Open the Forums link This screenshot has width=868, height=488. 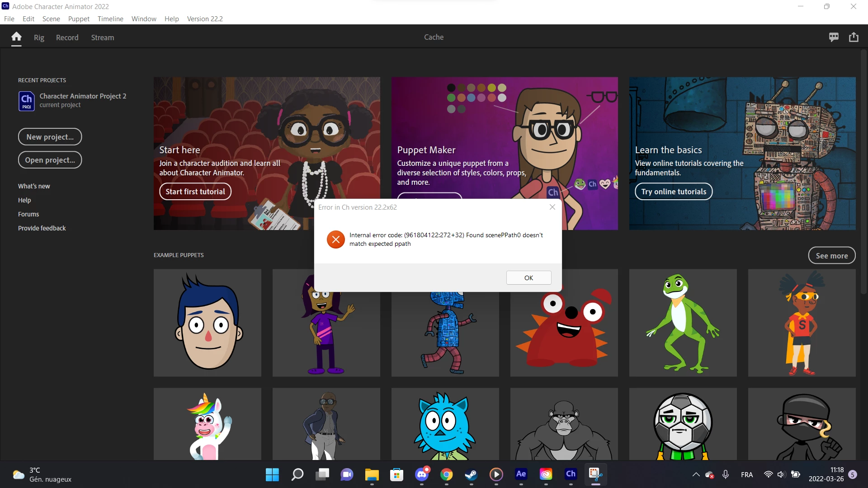pyautogui.click(x=28, y=214)
